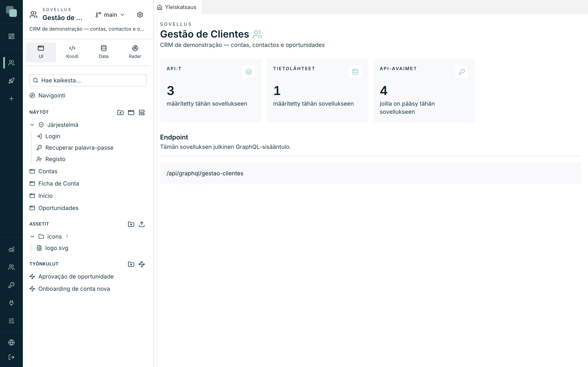Image resolution: width=588 pixels, height=367 pixels.
Task: Collapse the Järjestelmä tree group
Action: click(32, 125)
